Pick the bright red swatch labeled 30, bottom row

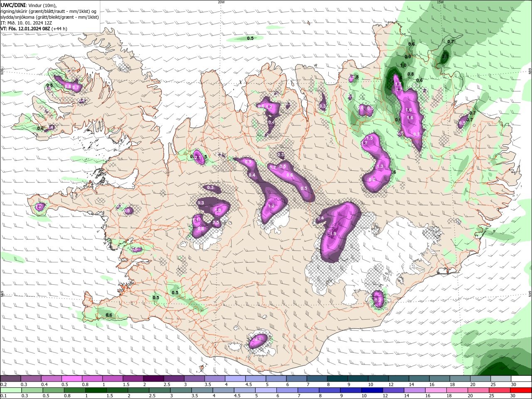click(x=521, y=390)
